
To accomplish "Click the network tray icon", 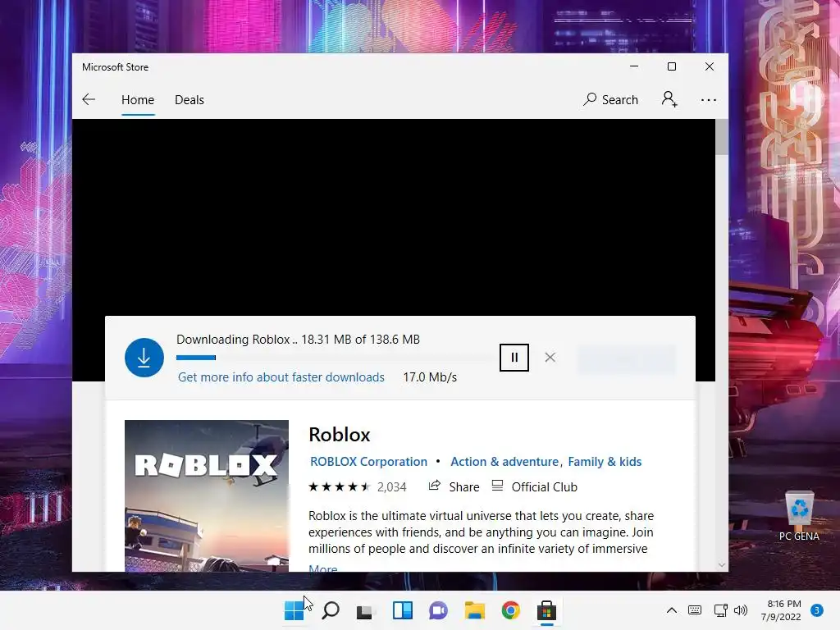I will click(720, 610).
